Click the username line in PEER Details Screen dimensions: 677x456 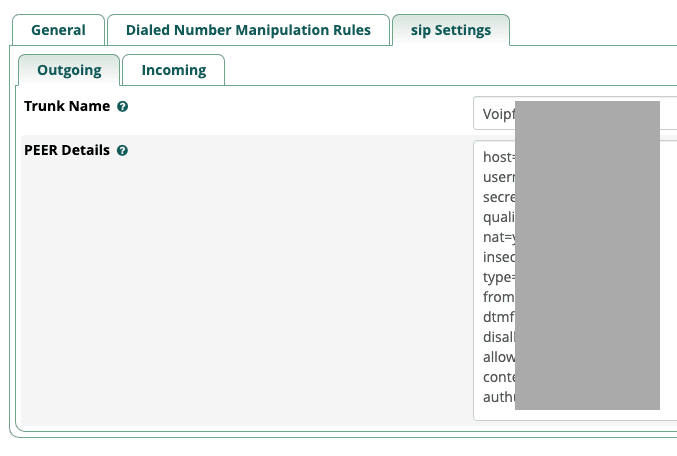coord(498,177)
